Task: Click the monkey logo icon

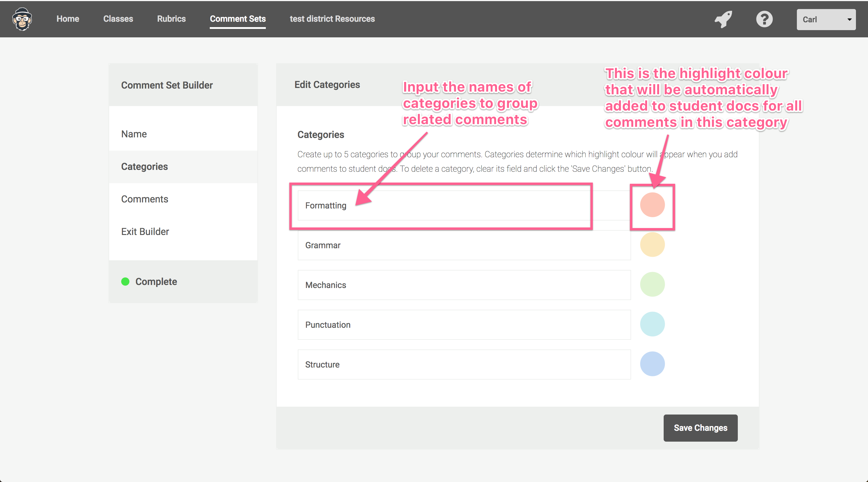Action: coord(22,19)
